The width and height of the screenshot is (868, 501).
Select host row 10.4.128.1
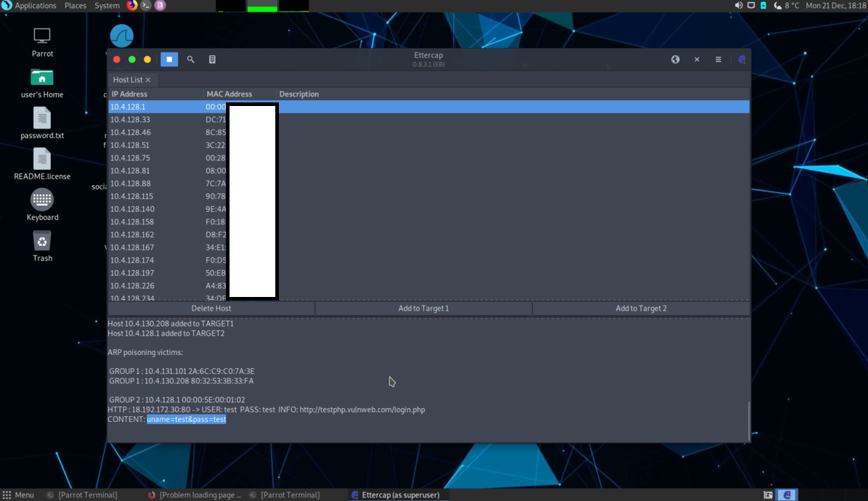(x=429, y=107)
